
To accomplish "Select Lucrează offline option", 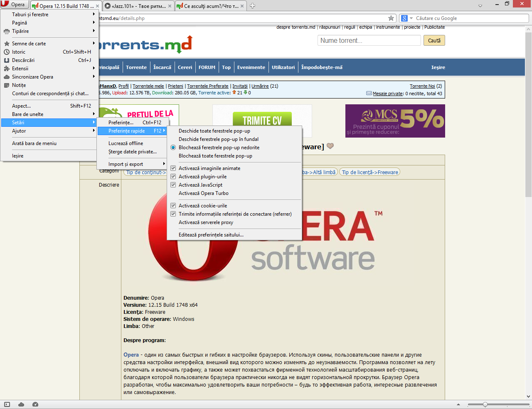I will pos(132,143).
